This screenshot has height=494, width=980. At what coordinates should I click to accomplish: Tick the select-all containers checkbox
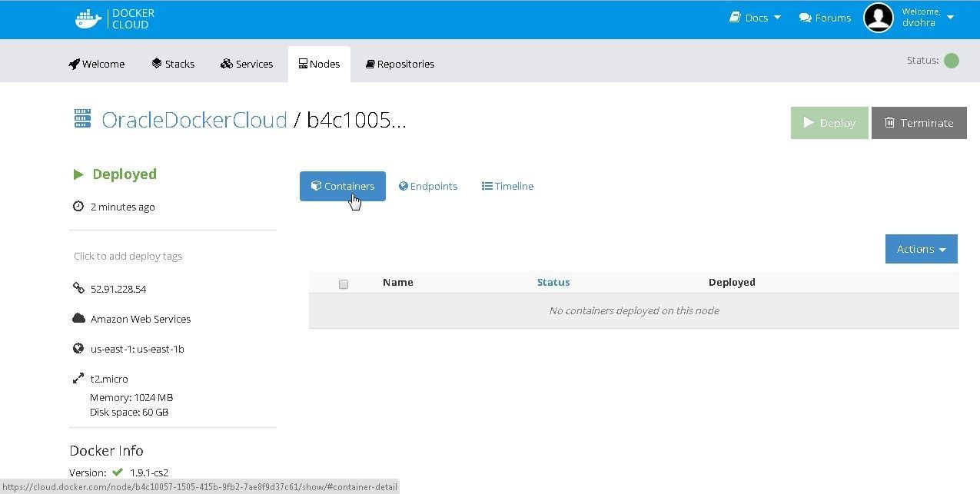344,284
